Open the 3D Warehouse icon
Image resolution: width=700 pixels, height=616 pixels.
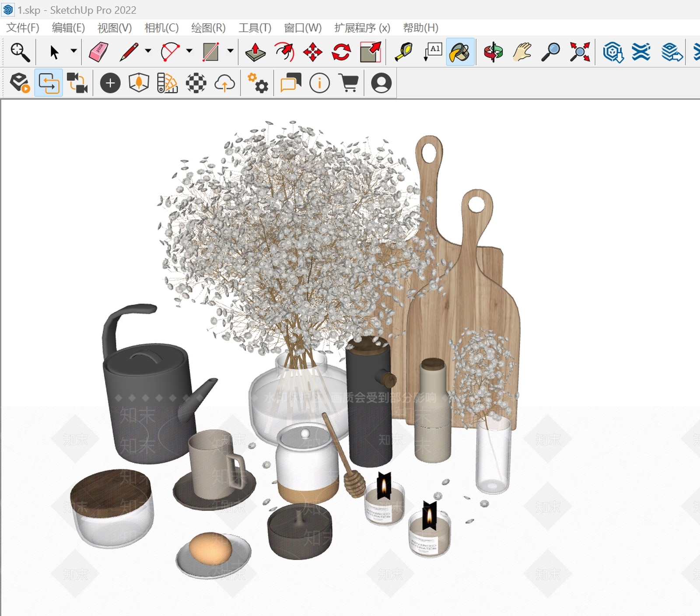(x=613, y=52)
